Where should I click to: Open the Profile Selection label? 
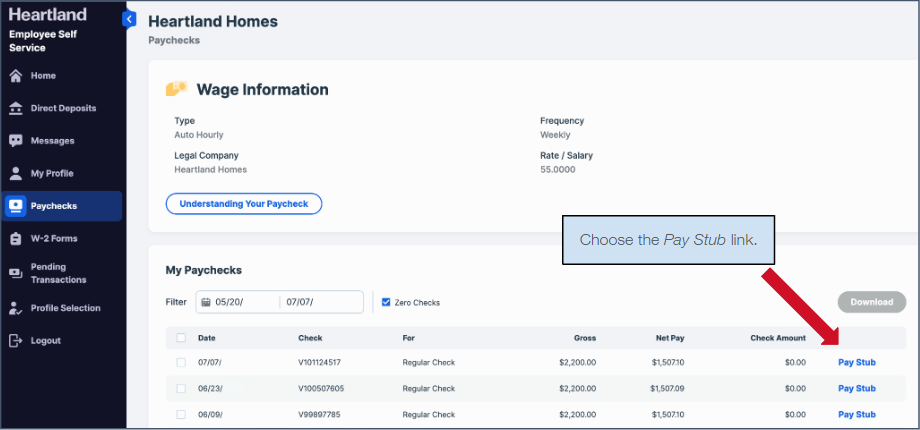point(65,308)
